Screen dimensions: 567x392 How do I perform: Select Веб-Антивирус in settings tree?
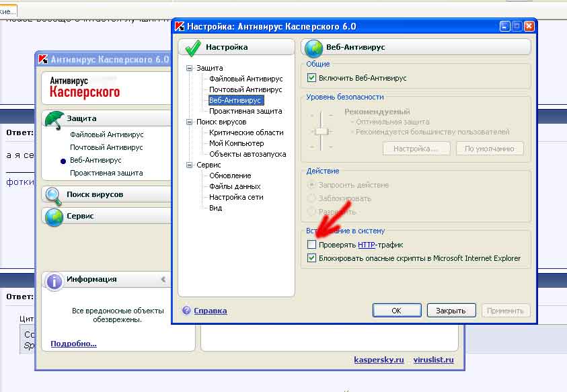coord(235,100)
